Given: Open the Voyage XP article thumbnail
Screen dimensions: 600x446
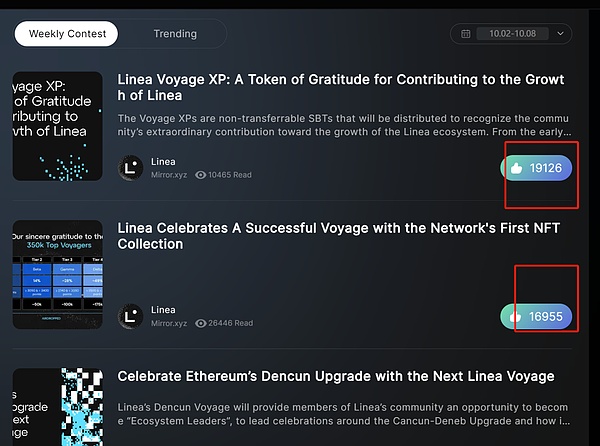Looking at the screenshot, I should coord(57,126).
